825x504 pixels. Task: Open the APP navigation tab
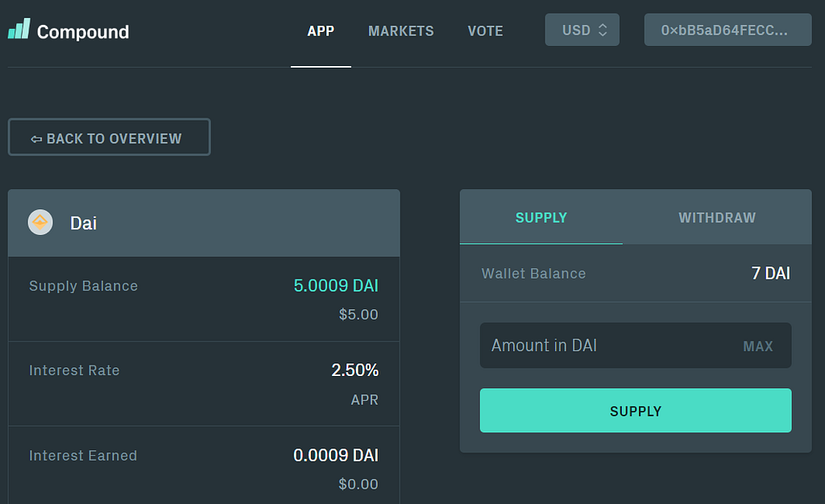click(321, 31)
